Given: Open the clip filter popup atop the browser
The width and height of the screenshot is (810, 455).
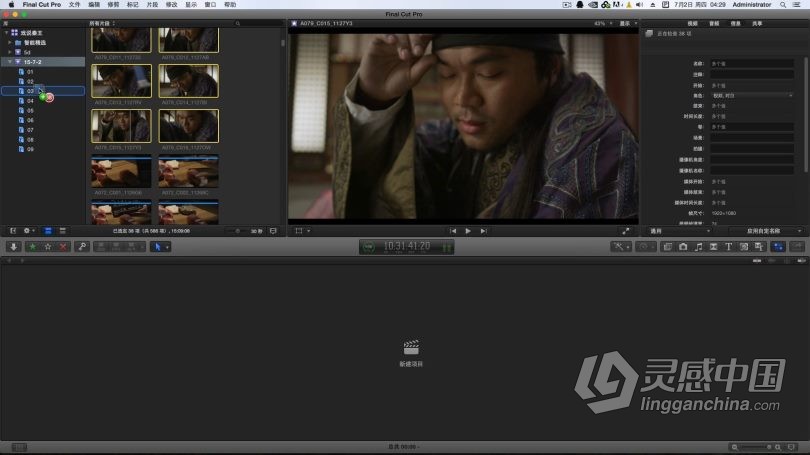Looking at the screenshot, I should click(x=102, y=23).
